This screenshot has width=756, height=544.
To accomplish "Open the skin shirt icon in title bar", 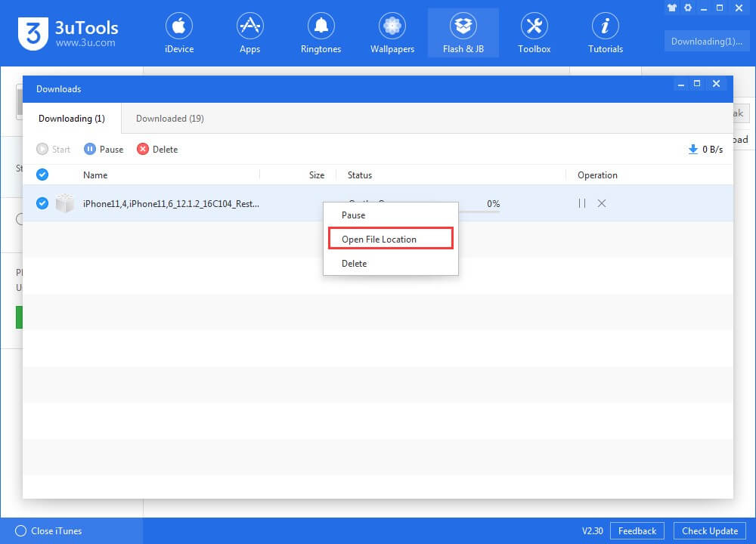I will pyautogui.click(x=671, y=8).
